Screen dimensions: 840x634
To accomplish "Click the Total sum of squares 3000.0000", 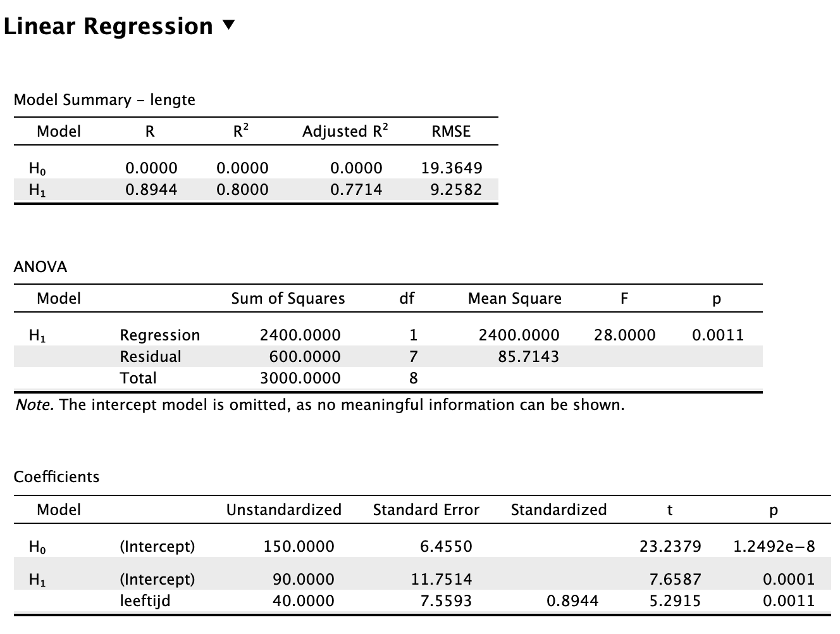I will 300,378.
